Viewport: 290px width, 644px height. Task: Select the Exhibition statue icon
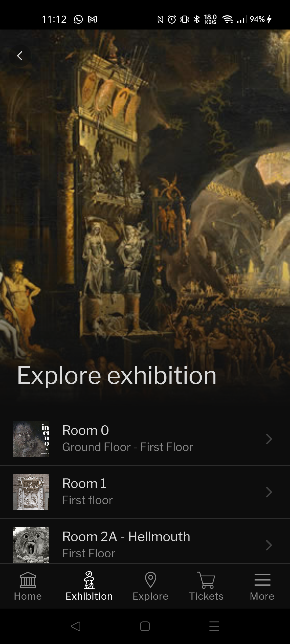[x=89, y=580]
